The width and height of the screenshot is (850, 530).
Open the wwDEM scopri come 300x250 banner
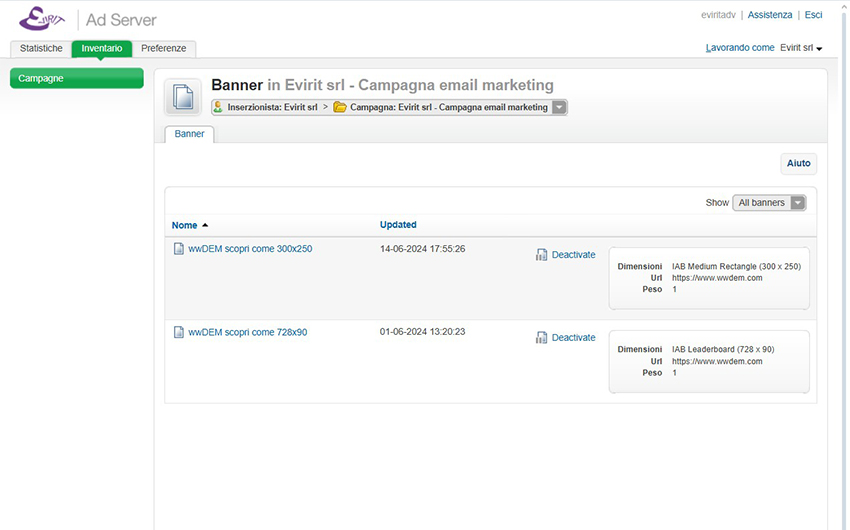[250, 249]
